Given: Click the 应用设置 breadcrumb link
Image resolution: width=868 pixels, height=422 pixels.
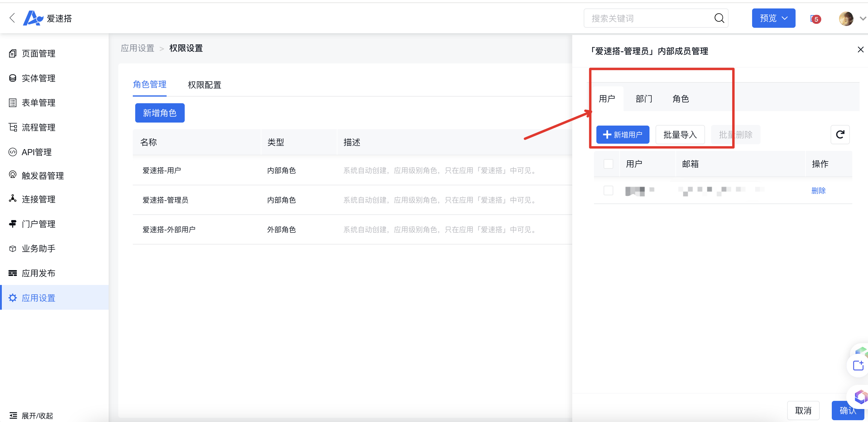Looking at the screenshot, I should (x=138, y=48).
